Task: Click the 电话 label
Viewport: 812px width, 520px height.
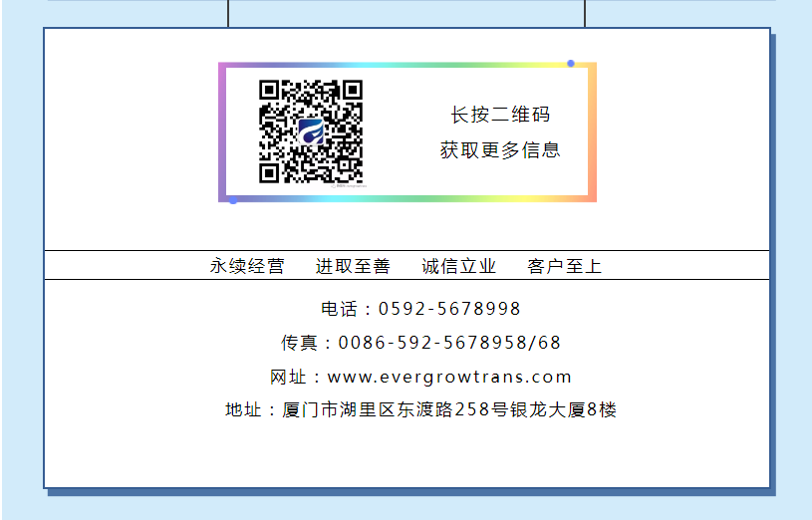Action: [x=339, y=309]
